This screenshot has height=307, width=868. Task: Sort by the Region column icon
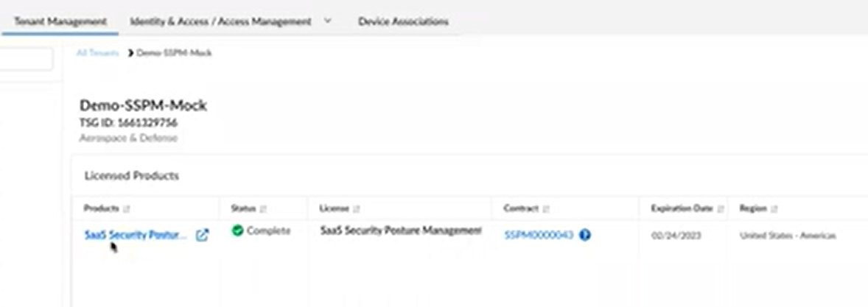(x=774, y=209)
